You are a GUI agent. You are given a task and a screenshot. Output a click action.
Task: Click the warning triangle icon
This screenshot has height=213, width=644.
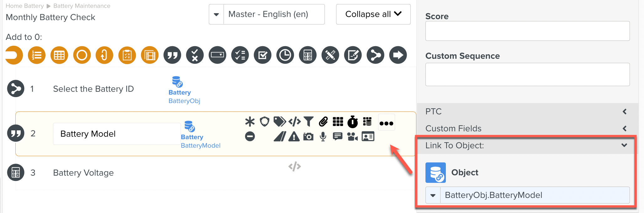[x=294, y=137]
